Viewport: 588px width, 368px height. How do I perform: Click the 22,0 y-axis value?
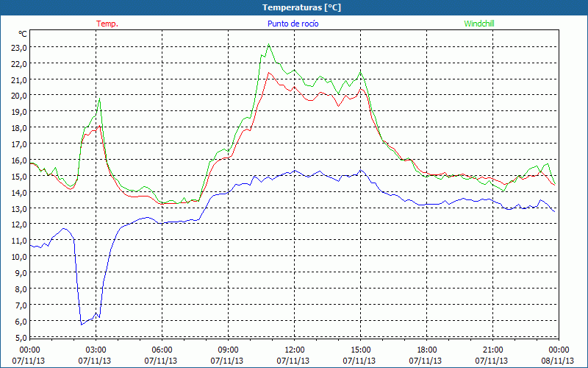(20, 64)
